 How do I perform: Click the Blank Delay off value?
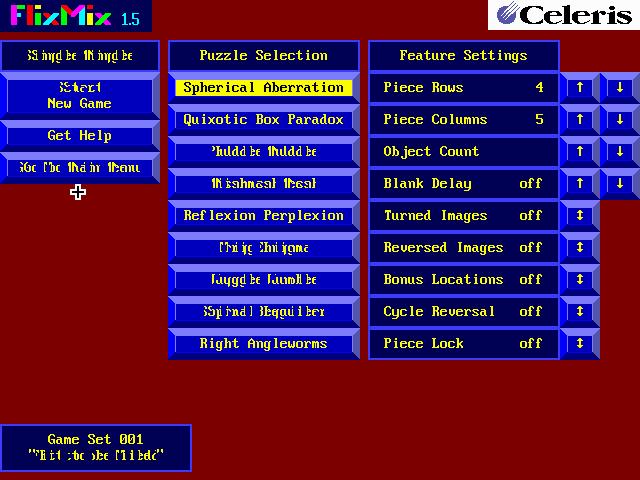[x=531, y=183]
